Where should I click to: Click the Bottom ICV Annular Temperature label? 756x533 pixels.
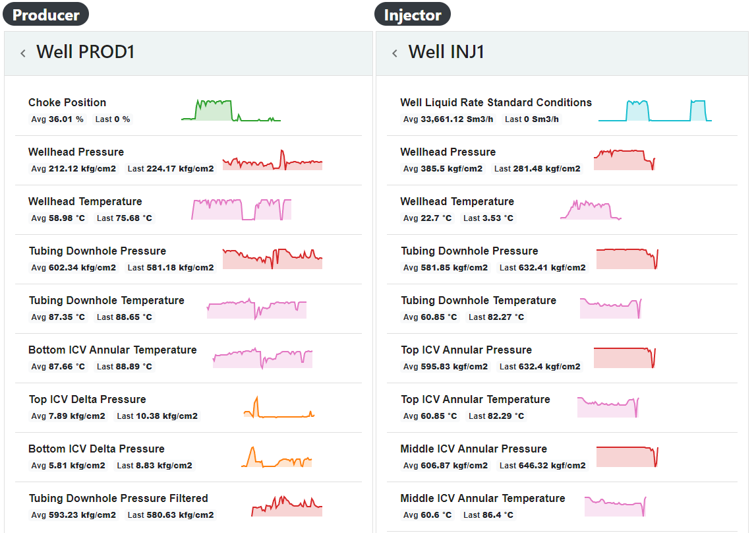click(113, 350)
